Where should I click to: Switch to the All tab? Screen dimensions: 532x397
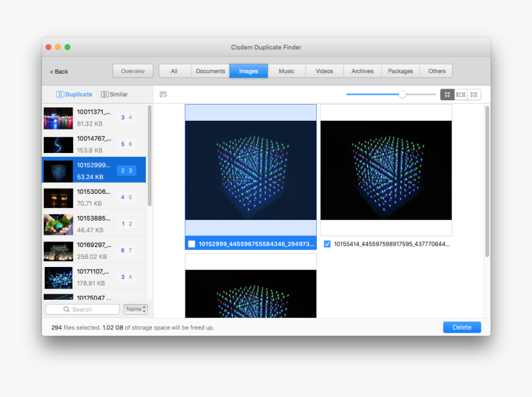point(174,71)
